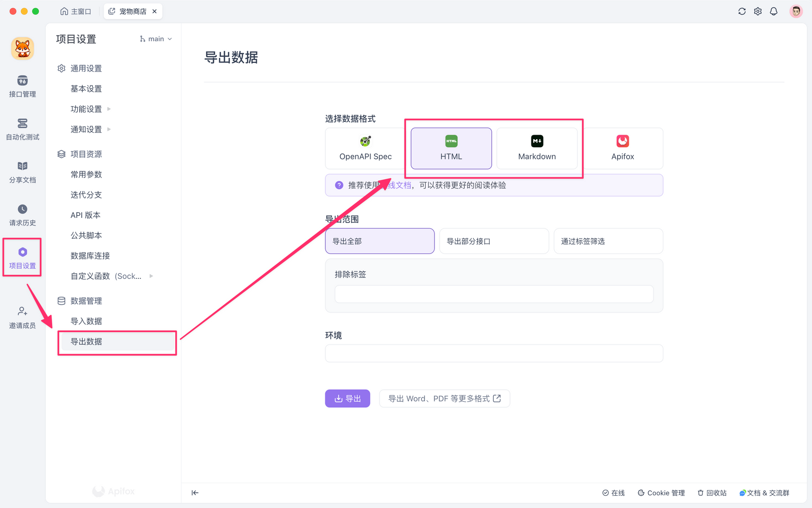Open the 回收站 from the bottom bar
The height and width of the screenshot is (508, 812).
tap(712, 492)
